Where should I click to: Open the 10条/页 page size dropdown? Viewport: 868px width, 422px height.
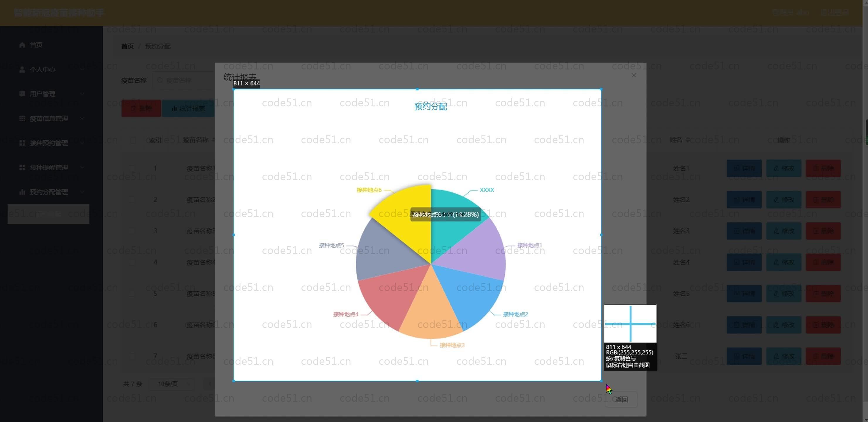click(x=171, y=384)
